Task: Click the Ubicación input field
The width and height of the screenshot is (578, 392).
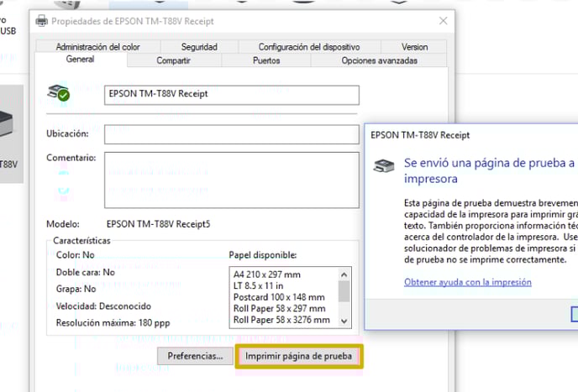Action: pyautogui.click(x=232, y=134)
